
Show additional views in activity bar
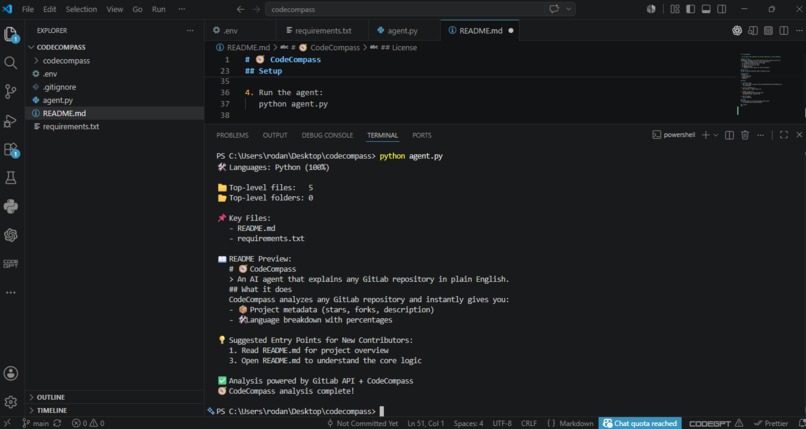10,292
